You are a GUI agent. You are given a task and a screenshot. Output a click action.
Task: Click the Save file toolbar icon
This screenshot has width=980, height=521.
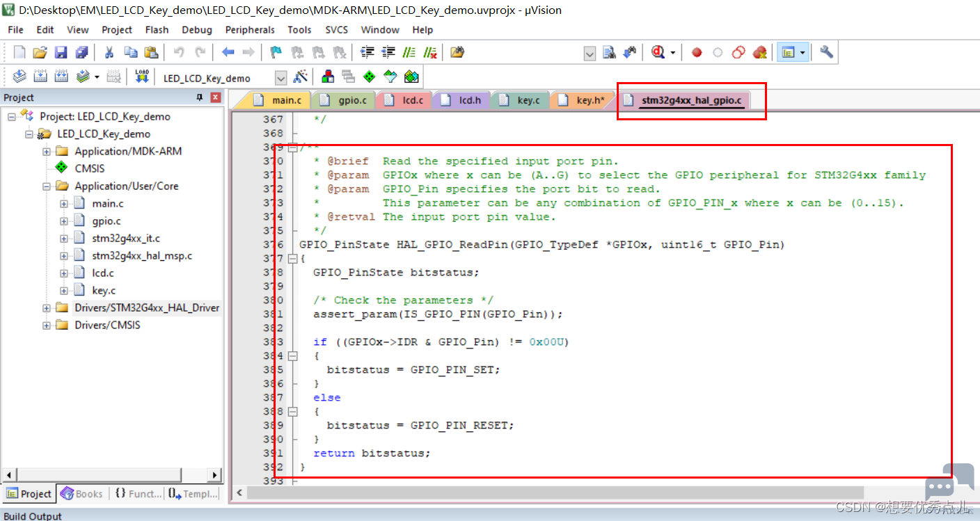tap(61, 52)
